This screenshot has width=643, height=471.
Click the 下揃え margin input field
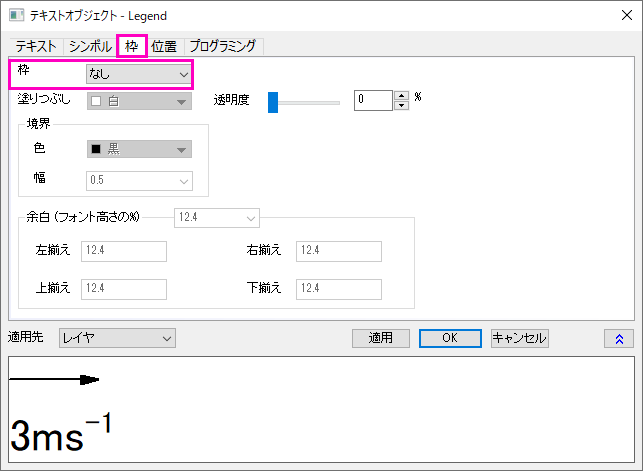point(339,289)
